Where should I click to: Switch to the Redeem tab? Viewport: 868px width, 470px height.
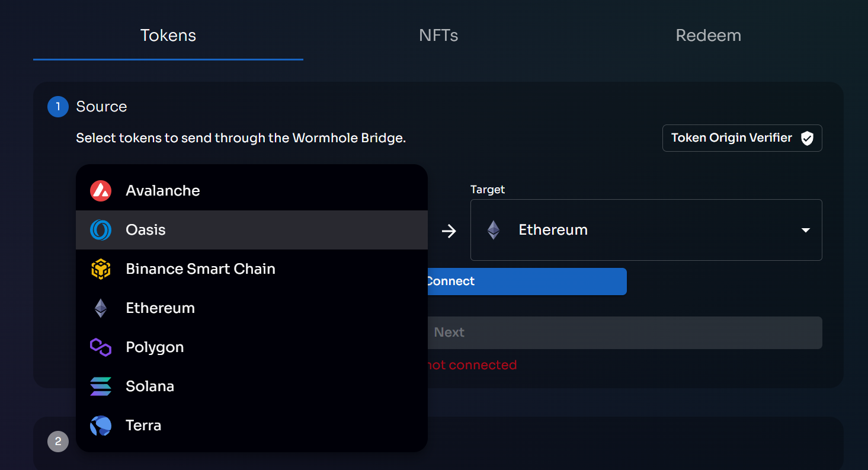tap(709, 35)
